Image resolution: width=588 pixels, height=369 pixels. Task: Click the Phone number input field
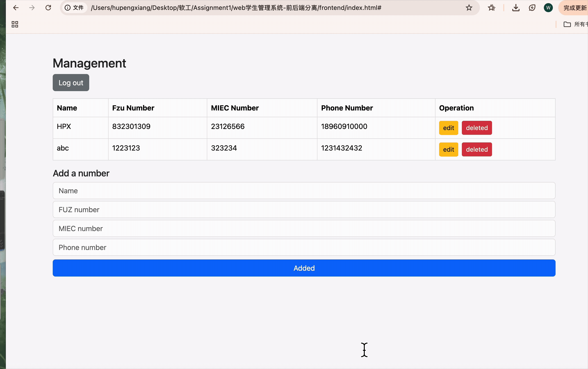[x=304, y=247]
